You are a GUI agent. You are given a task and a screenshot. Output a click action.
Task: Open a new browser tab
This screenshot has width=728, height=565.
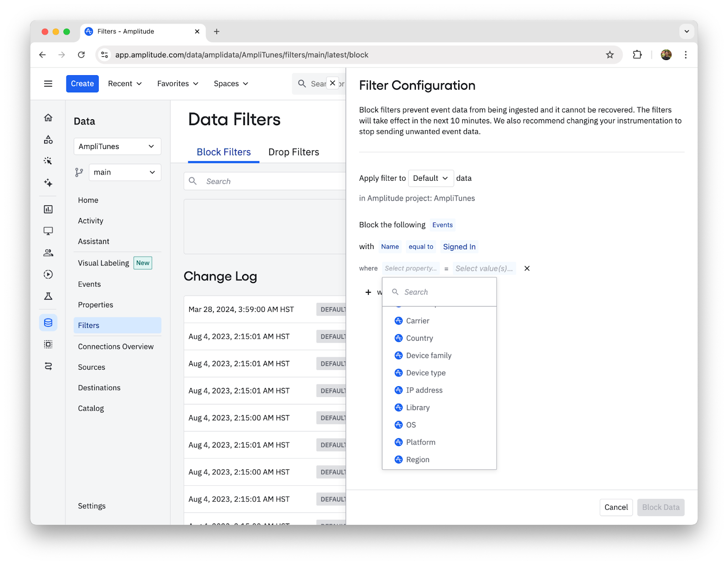coord(217,31)
